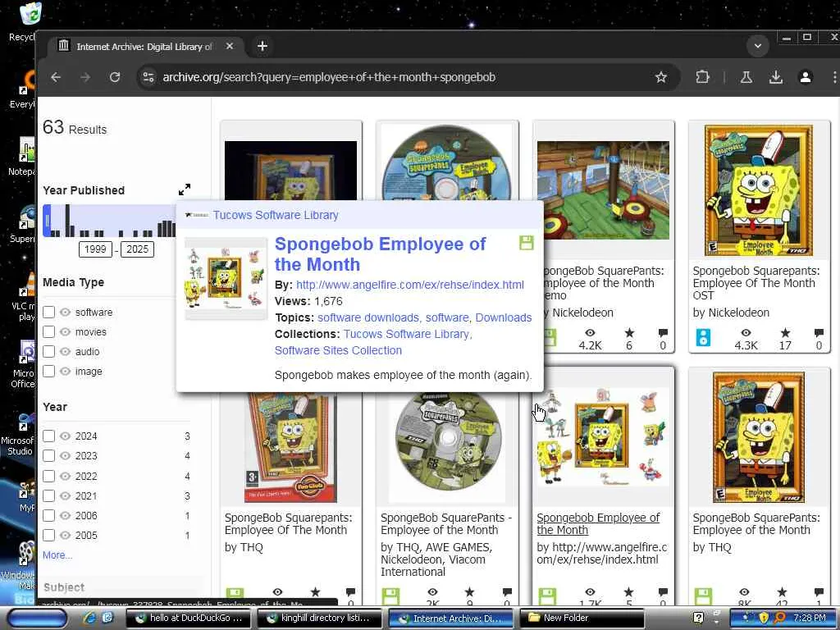
Task: Bookmark this page with star icon
Action: [661, 77]
